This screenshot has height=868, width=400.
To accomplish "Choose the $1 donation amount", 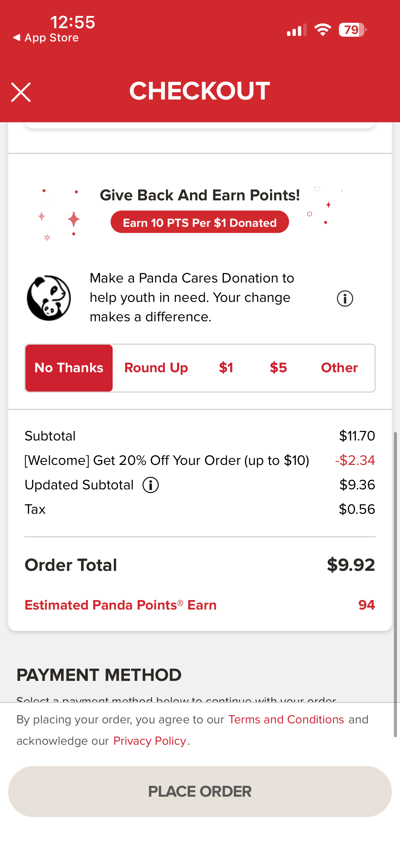I will [226, 368].
